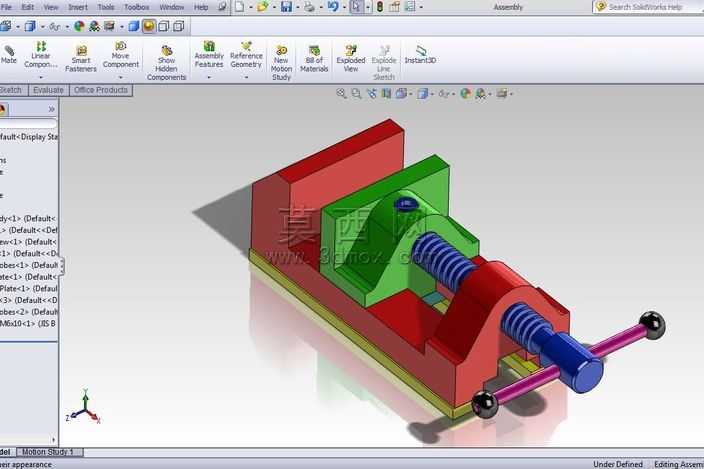The width and height of the screenshot is (704, 469).
Task: Click View Settings in the heads-up toolbar
Action: point(502,93)
